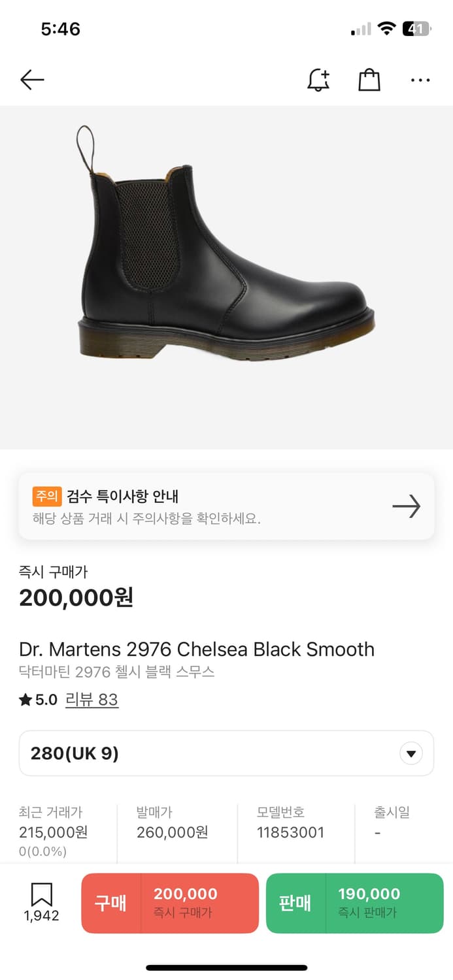
Task: Open the 리뷰 83 reviews link
Action: (92, 700)
